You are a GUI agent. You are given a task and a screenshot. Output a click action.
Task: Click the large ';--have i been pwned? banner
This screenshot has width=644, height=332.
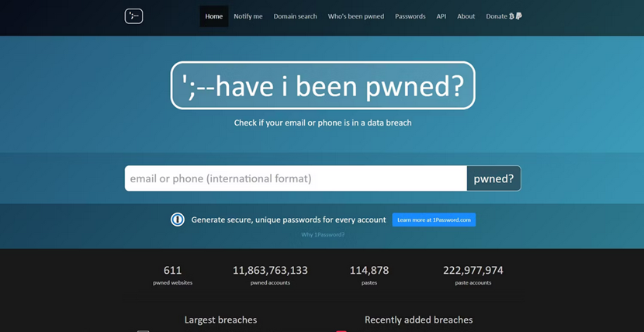pyautogui.click(x=322, y=86)
